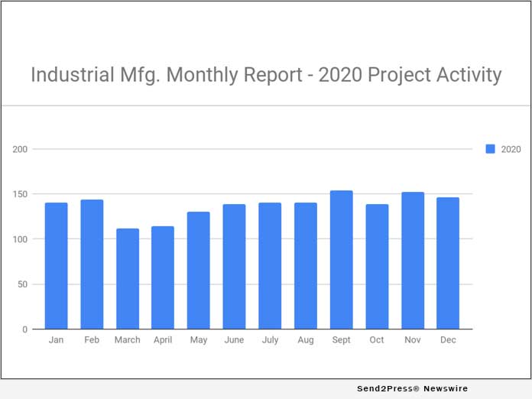Click the Jan bar in the chart
The width and height of the screenshot is (532, 399).
coord(56,266)
